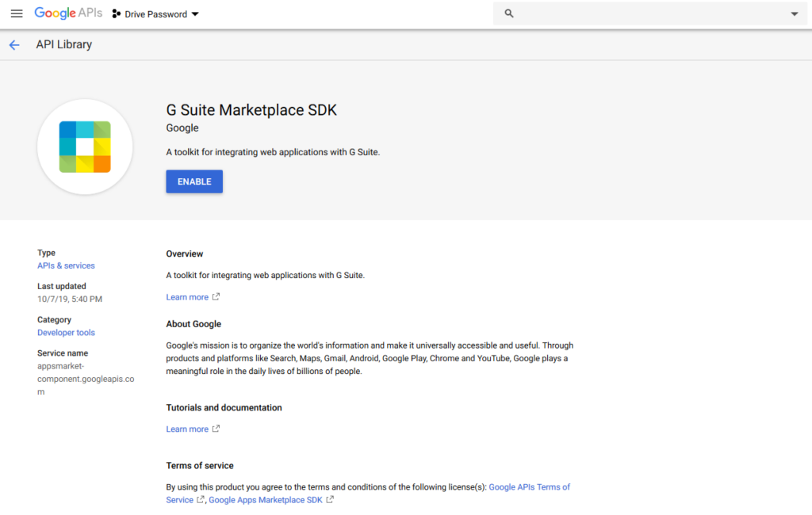Click external link icon beside Overview Learn more
The width and height of the screenshot is (812, 515).
tap(216, 296)
